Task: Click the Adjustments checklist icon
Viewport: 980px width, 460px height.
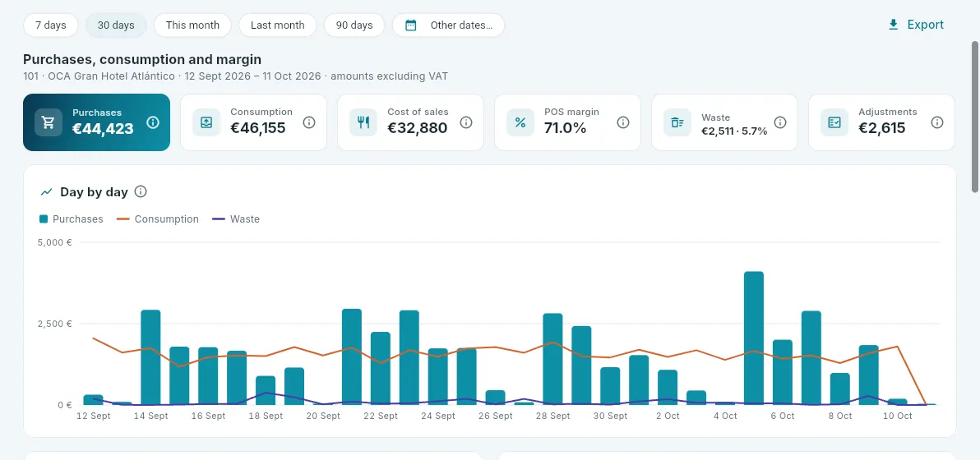Action: tap(834, 122)
